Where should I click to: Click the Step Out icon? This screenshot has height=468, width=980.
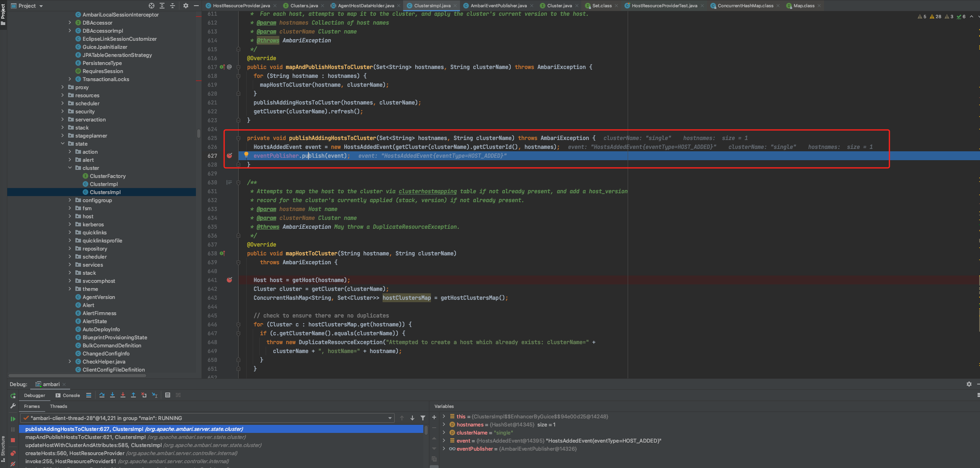(x=133, y=395)
